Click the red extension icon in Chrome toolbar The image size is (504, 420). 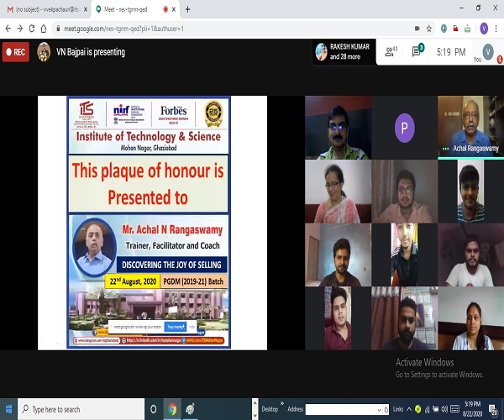[x=455, y=29]
